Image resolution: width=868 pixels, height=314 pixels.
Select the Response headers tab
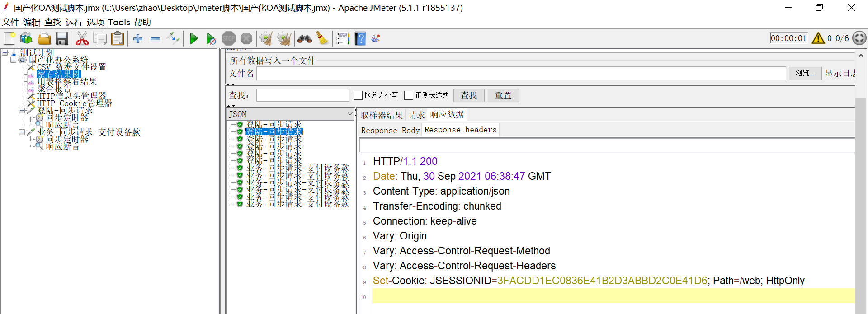pos(460,130)
